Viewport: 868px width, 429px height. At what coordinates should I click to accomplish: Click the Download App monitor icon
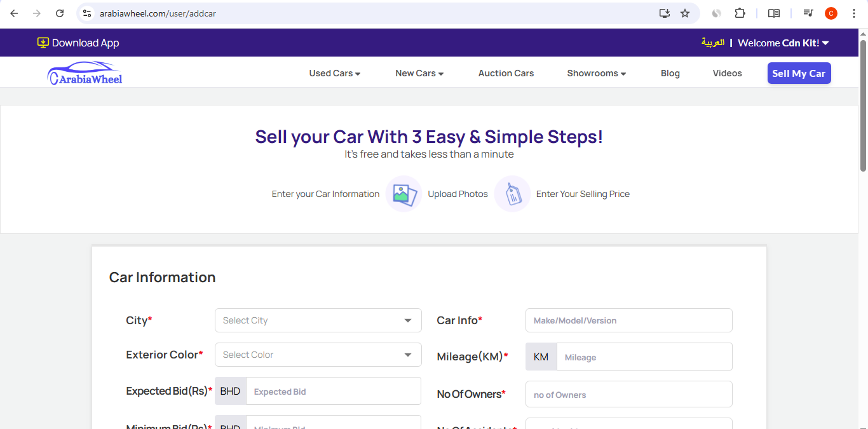point(43,43)
